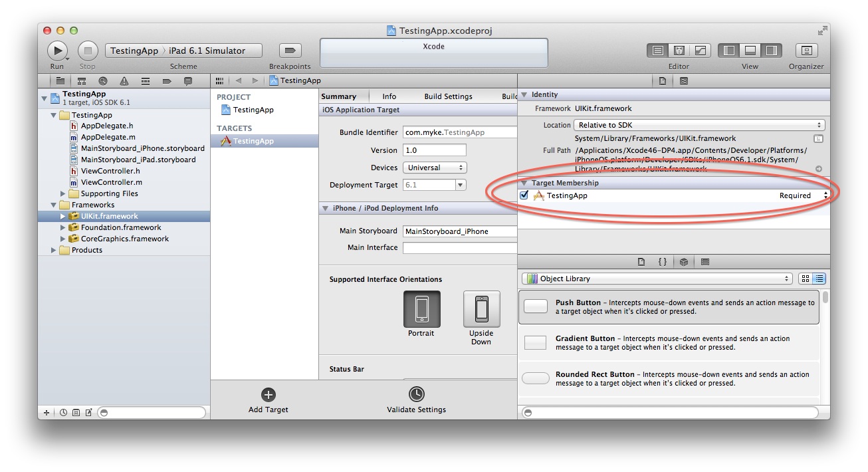Expand the Foundation.framework item
The height and width of the screenshot is (472, 868).
click(63, 227)
